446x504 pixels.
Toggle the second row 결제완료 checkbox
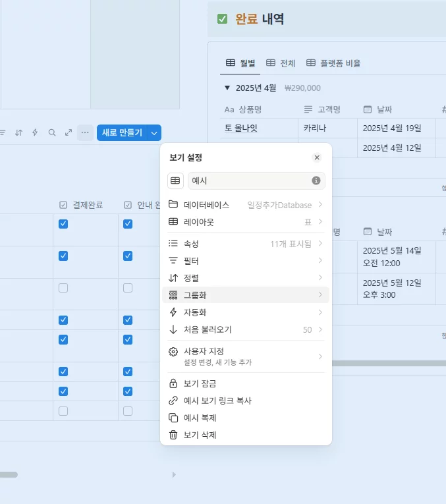(63, 256)
